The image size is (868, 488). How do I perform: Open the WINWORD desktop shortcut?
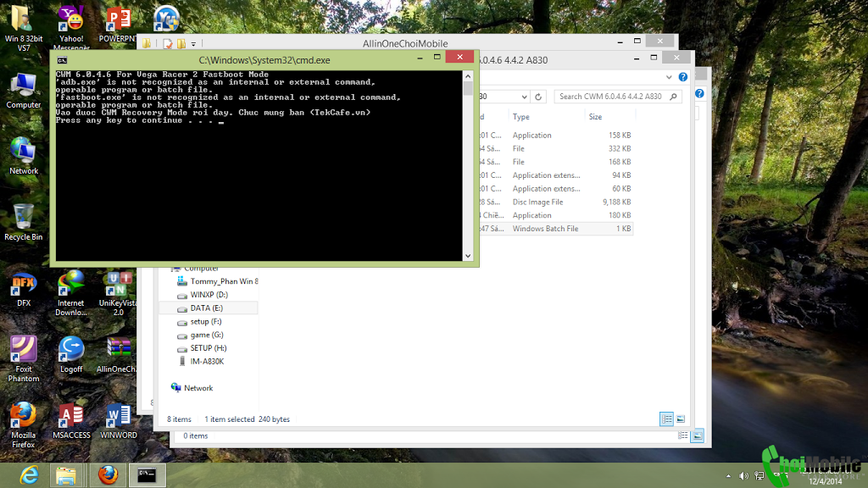tap(118, 422)
